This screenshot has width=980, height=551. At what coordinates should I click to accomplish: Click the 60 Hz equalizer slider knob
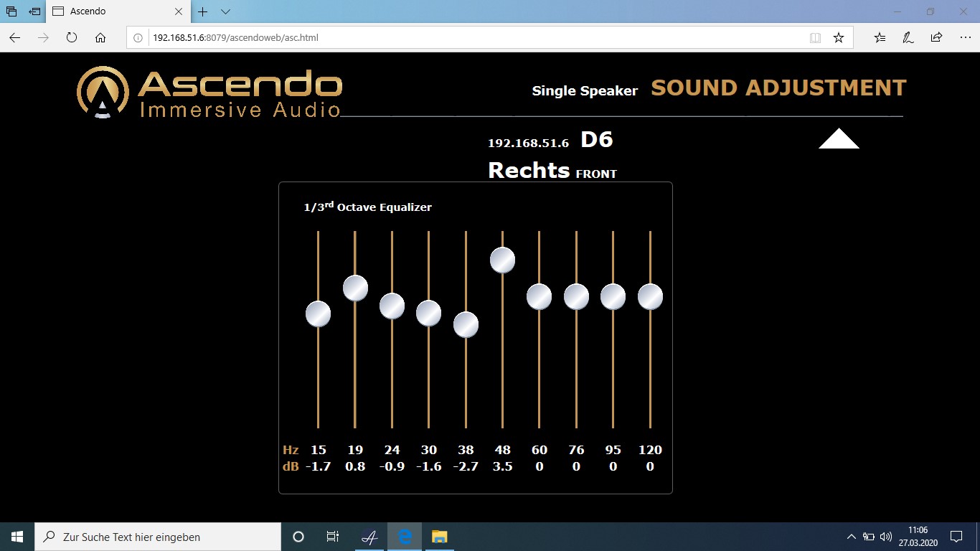[539, 296]
